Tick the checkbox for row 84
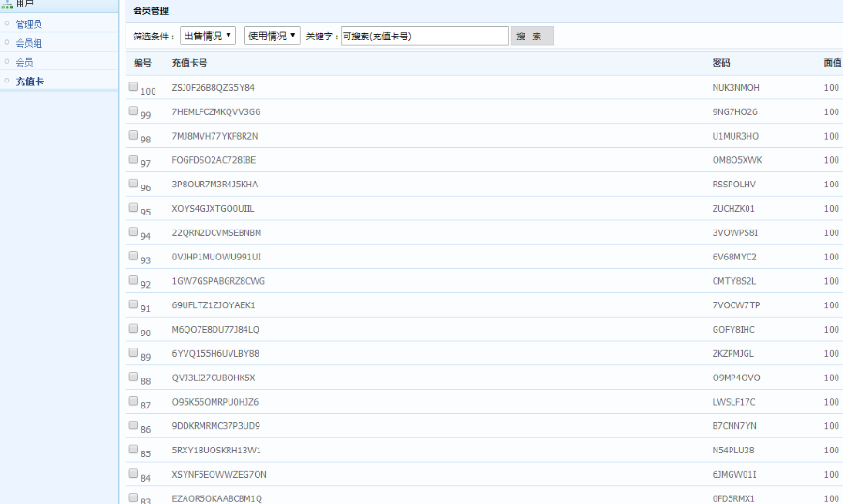 click(x=133, y=474)
